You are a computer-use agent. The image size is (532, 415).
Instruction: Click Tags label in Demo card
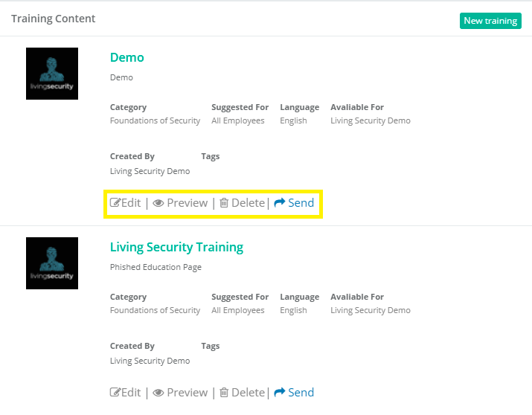211,156
